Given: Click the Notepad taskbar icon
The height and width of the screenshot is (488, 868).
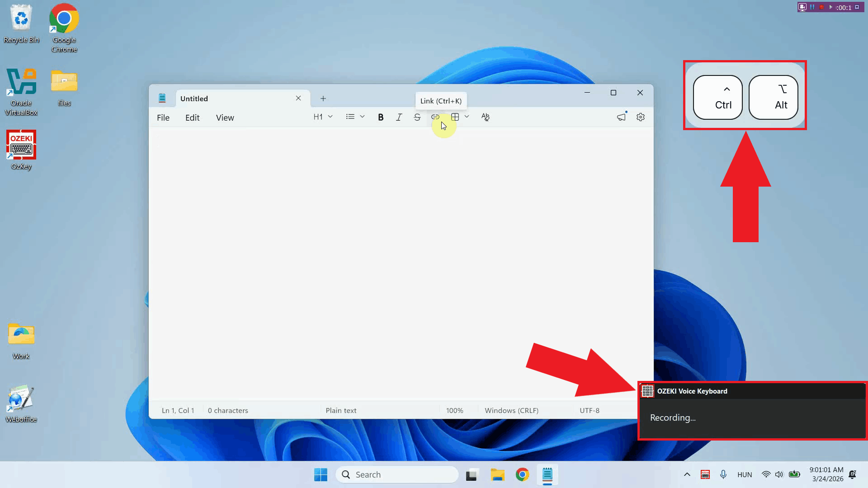Looking at the screenshot, I should point(547,474).
